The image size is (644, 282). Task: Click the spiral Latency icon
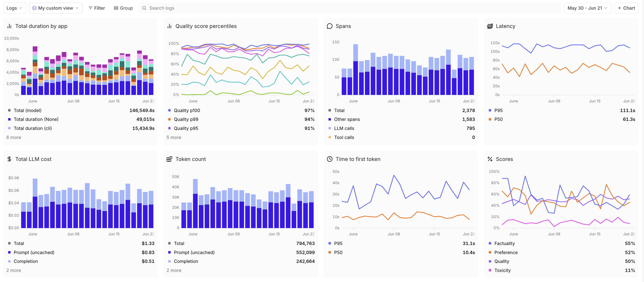click(490, 26)
